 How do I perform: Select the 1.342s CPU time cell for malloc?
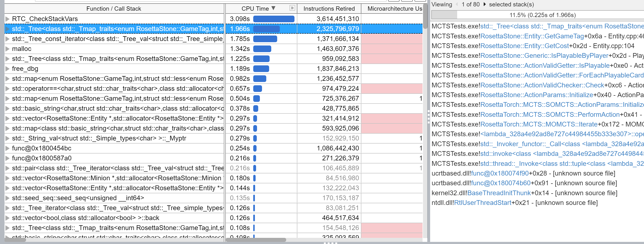(x=261, y=49)
